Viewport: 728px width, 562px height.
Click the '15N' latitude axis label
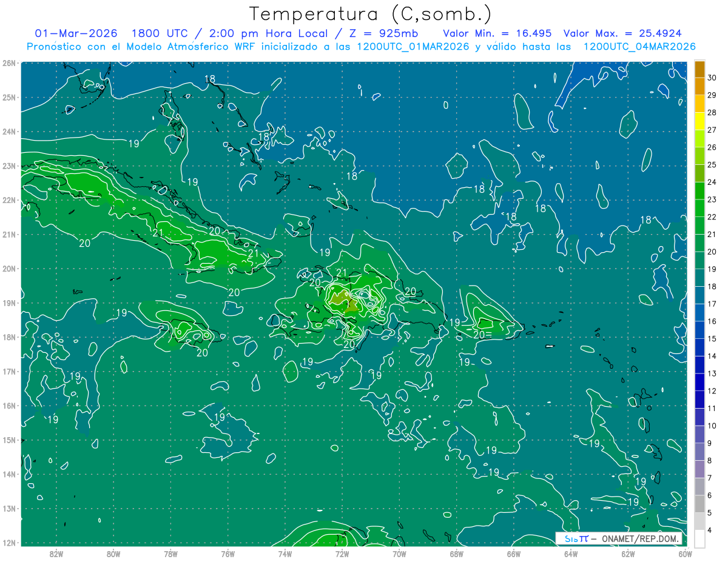tap(8, 440)
